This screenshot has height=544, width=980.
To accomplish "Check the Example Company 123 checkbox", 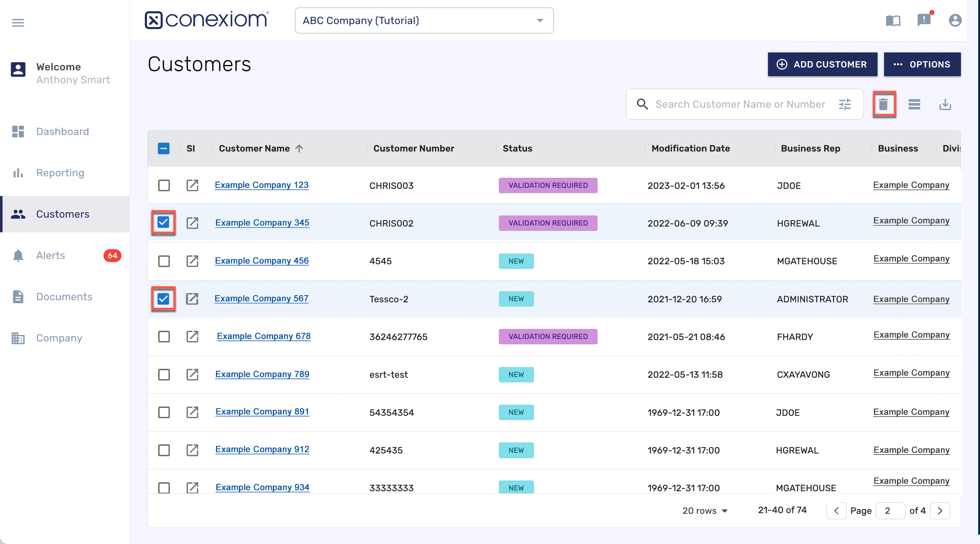I will (164, 186).
